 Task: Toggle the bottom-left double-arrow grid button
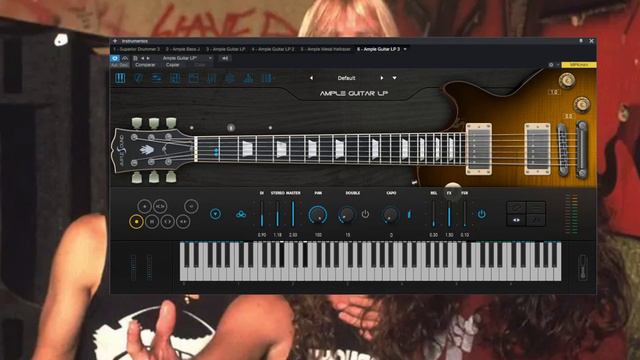[x=516, y=220]
